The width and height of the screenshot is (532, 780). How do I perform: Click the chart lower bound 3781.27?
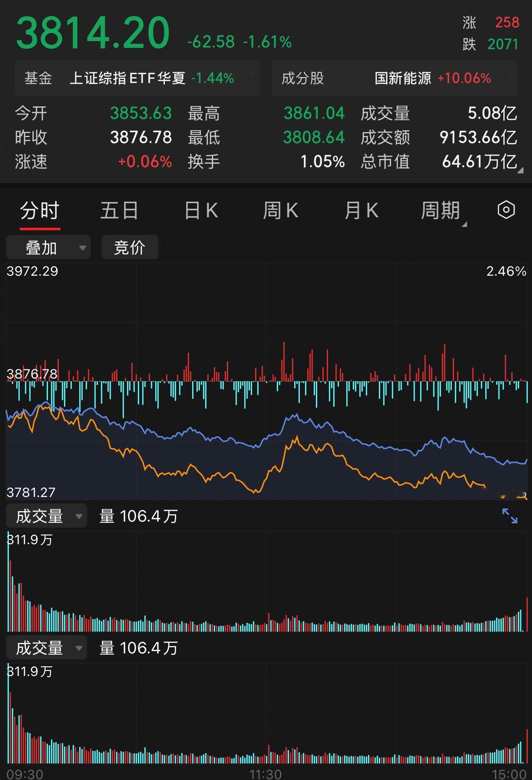pos(31,492)
